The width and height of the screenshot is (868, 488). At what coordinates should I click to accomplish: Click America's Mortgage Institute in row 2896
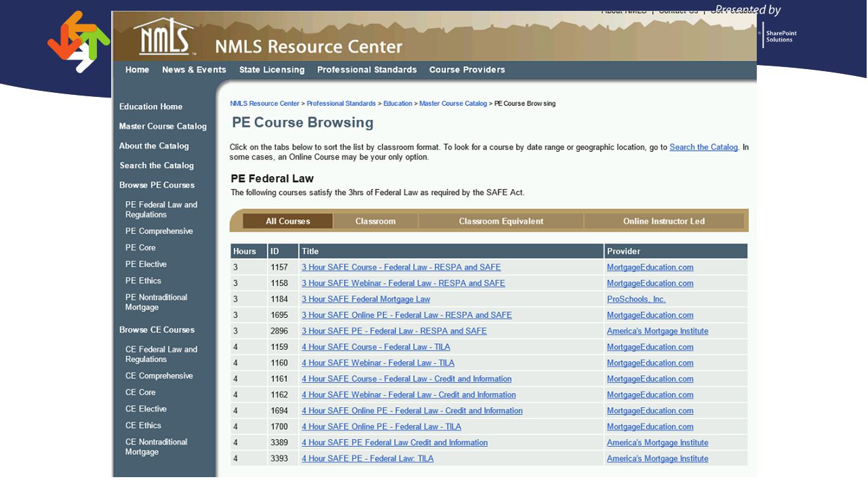click(x=658, y=331)
